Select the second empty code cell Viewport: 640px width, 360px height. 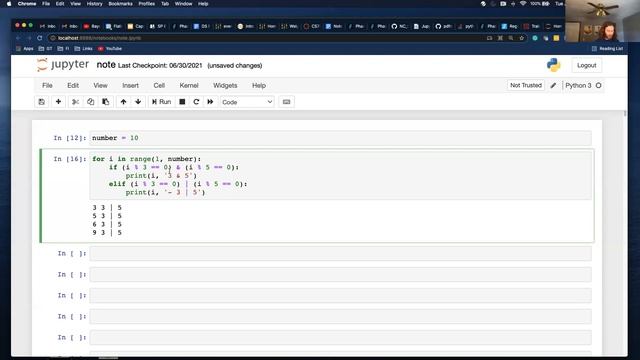pos(340,274)
